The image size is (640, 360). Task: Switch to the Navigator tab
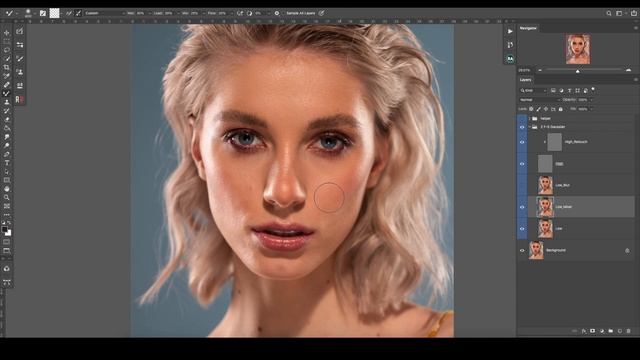528,28
